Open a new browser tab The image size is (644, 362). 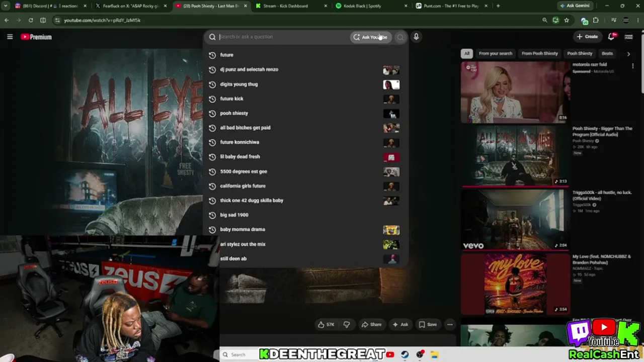pyautogui.click(x=498, y=6)
